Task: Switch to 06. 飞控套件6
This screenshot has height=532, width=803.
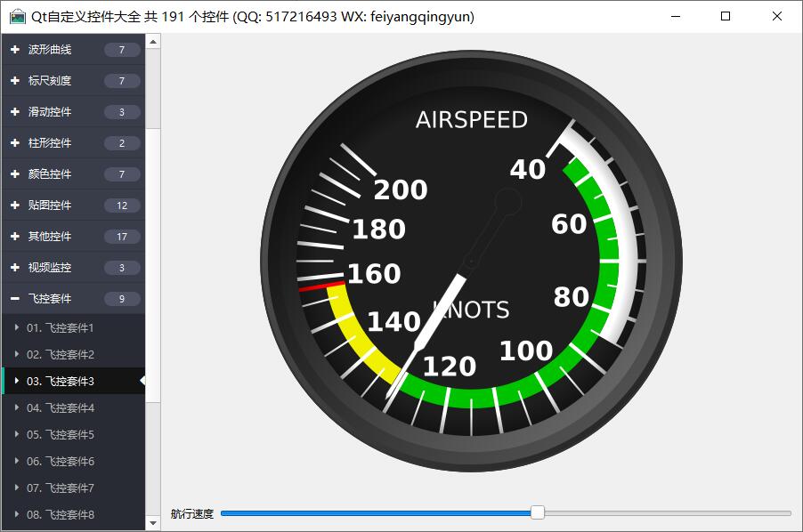Action: [x=60, y=462]
